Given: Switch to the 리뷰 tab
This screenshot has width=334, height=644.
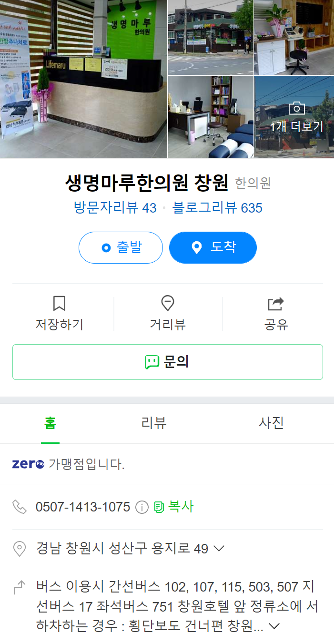Looking at the screenshot, I should click(154, 423).
